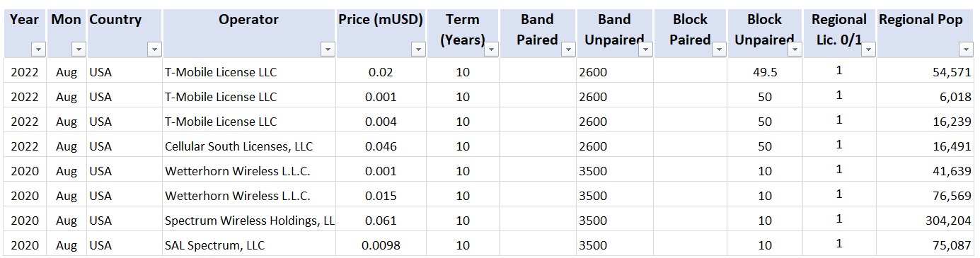Select the Regional Pop cell 54,571
This screenshot has height=258, width=980.
pos(925,72)
